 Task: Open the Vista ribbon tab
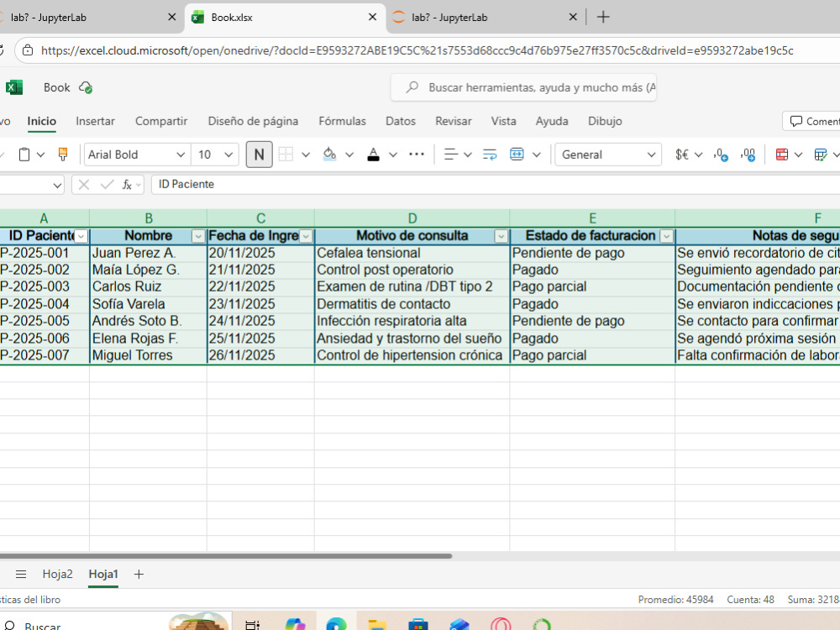(503, 121)
